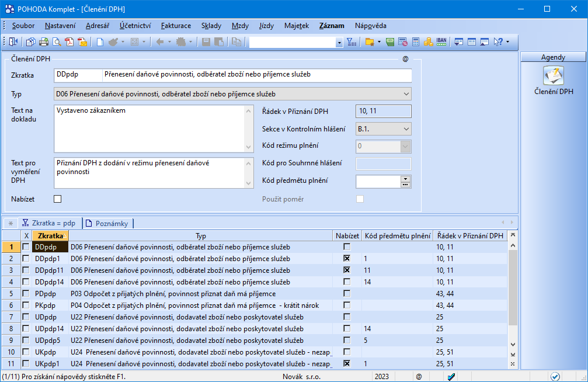Click the window arrange icon after IBAN
The width and height of the screenshot is (588, 382).
(458, 41)
